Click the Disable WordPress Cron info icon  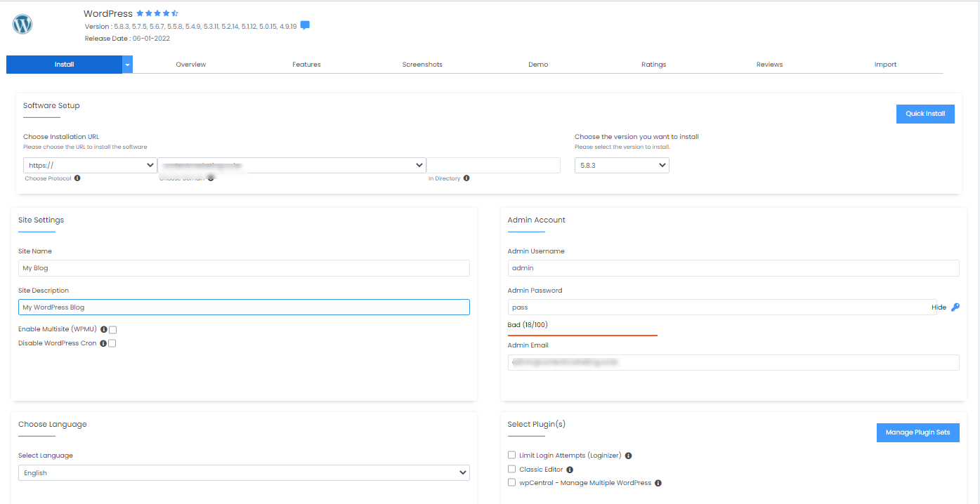point(103,343)
